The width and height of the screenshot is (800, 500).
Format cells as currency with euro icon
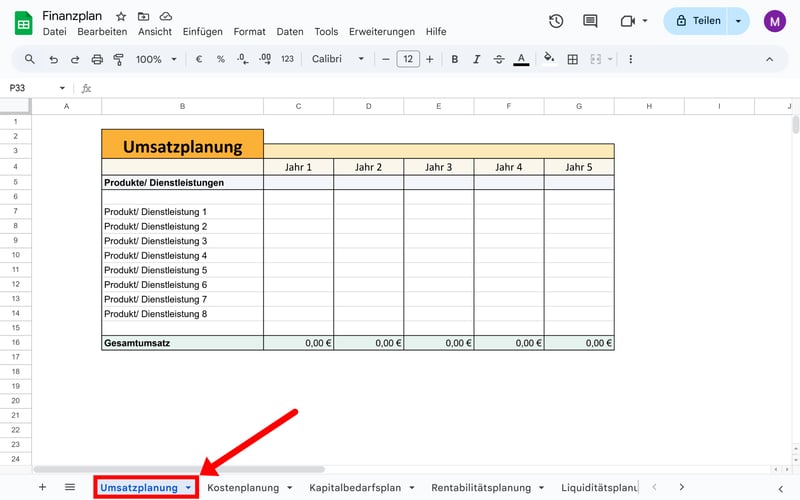[x=198, y=59]
